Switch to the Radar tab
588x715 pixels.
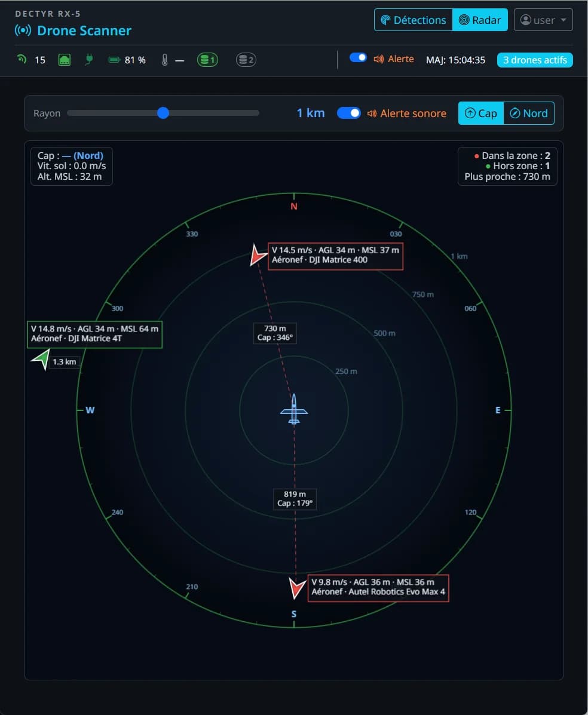click(x=480, y=20)
